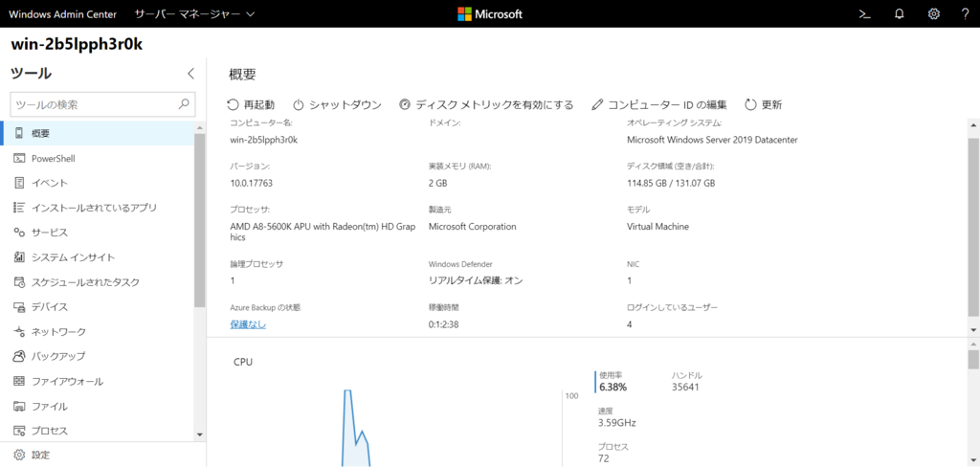Click the sidebar tool list scrollbar thumb
This screenshot has width=980, height=467.
[199, 220]
